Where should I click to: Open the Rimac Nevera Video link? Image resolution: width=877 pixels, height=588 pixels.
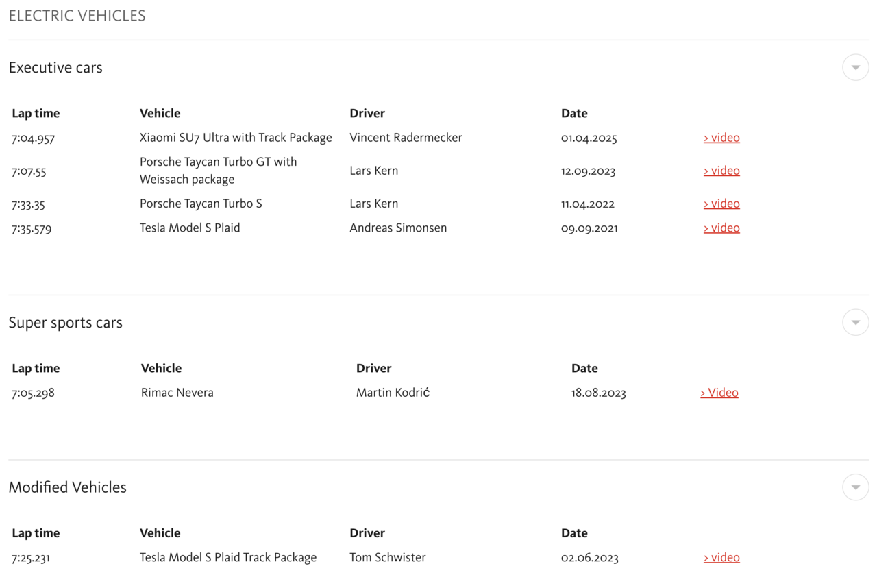(x=719, y=393)
